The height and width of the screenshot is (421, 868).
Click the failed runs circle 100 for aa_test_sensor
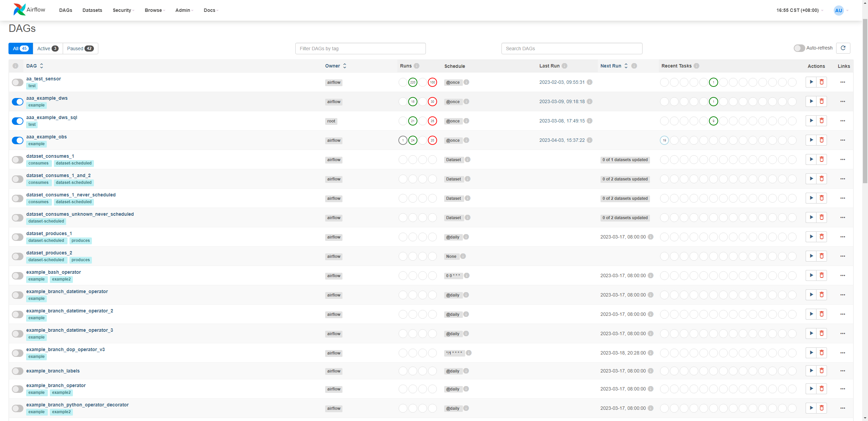click(x=432, y=82)
